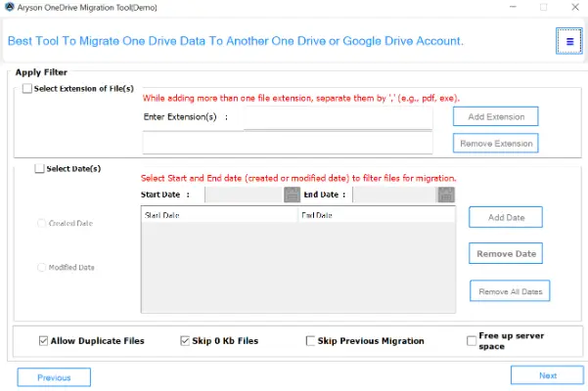Check Free up server space option
Viewport: 588px width, 391px height.
(472, 341)
